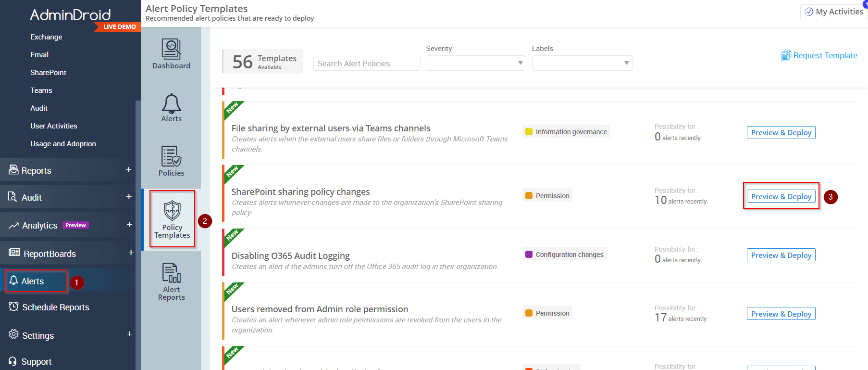Open Usage and Adoption menu item
This screenshot has width=868, height=370.
coord(63,144)
